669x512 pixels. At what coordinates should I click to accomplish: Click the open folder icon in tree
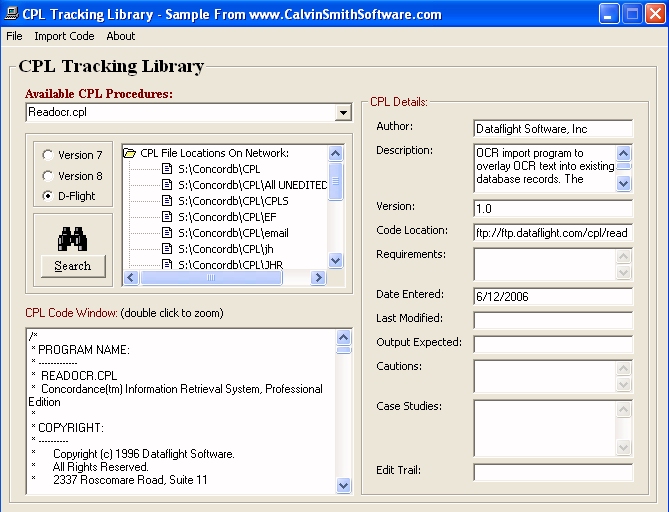(x=130, y=153)
